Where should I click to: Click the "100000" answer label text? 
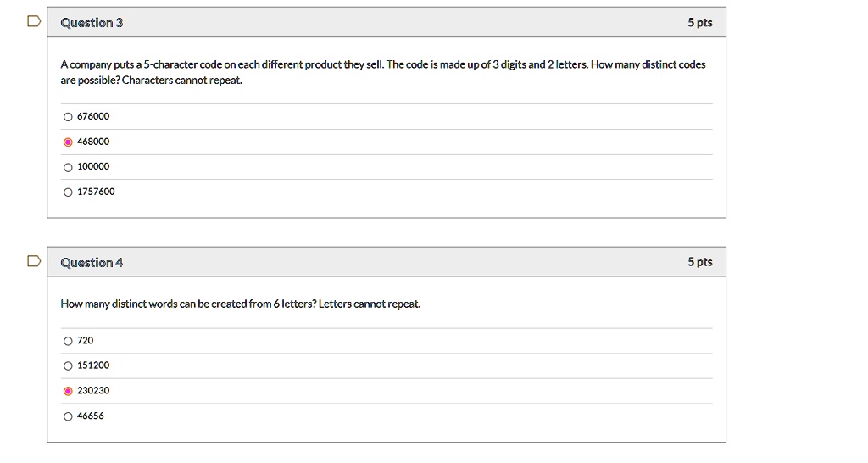(93, 167)
